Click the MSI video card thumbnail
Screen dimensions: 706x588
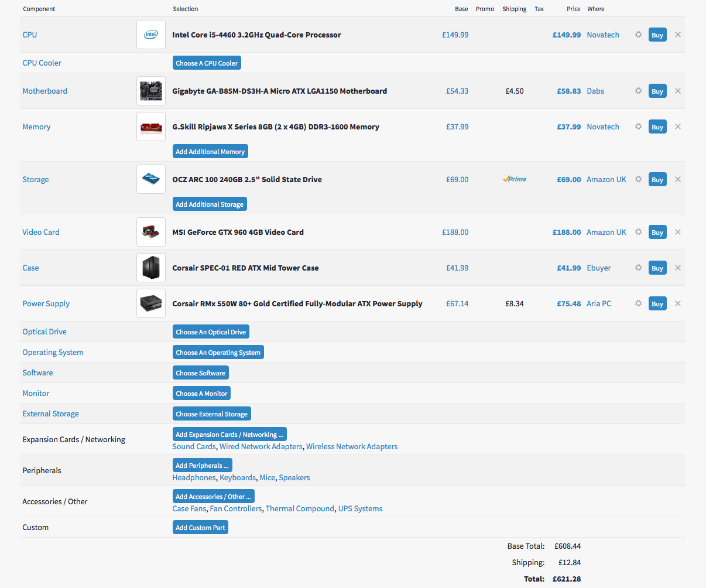click(151, 232)
